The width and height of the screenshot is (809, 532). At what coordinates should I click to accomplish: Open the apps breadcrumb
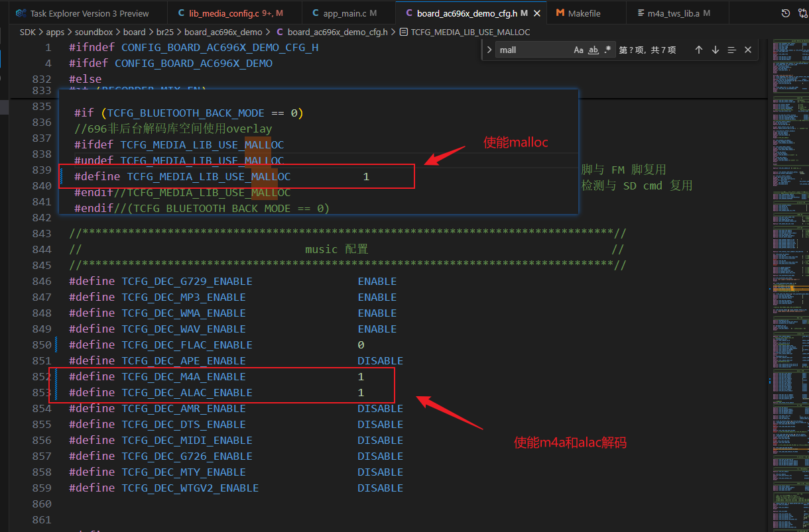[x=55, y=32]
